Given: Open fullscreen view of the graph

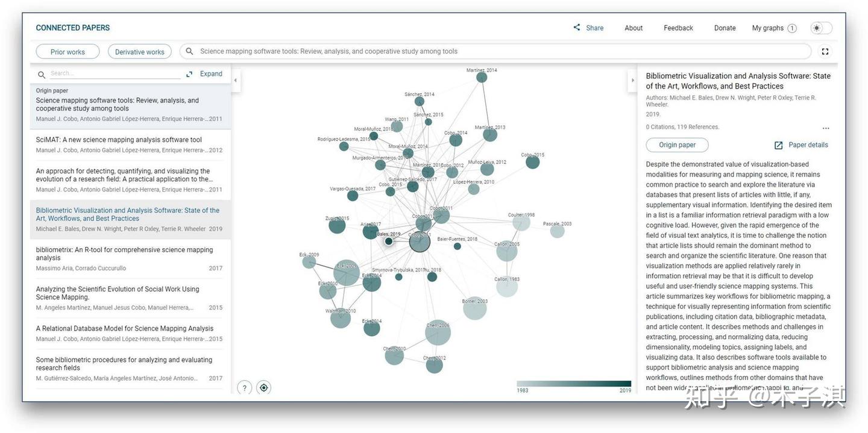Looking at the screenshot, I should click(x=825, y=52).
